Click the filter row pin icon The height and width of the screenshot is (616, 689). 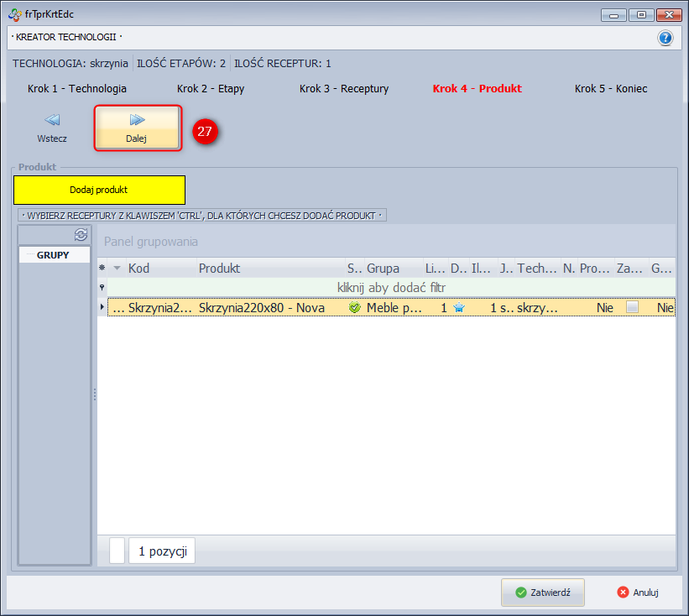pos(102,288)
